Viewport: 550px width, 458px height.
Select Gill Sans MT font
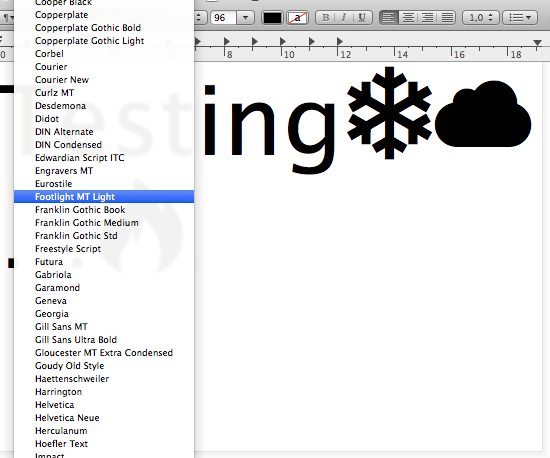coord(104,326)
